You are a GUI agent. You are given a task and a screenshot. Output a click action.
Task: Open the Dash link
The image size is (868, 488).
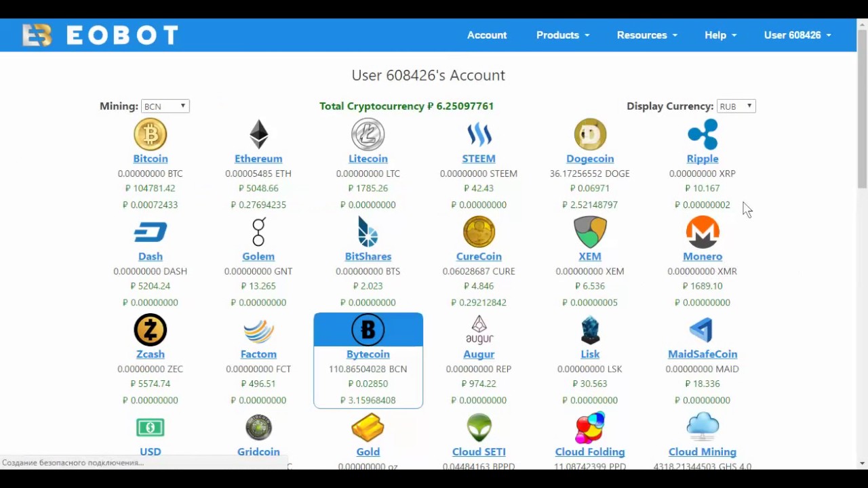point(151,256)
